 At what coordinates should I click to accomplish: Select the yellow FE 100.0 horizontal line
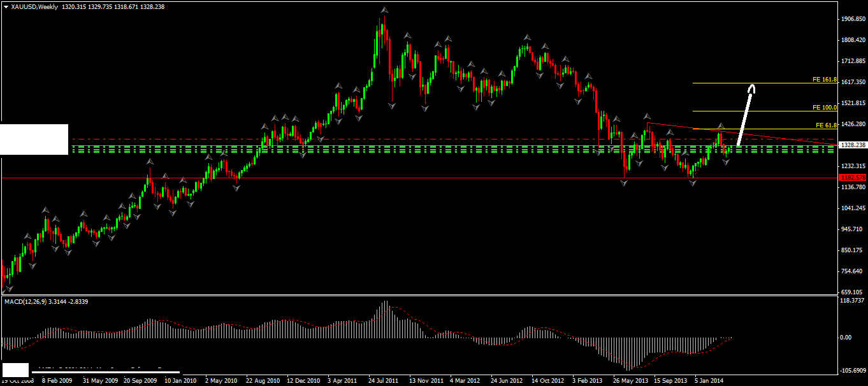(x=765, y=111)
